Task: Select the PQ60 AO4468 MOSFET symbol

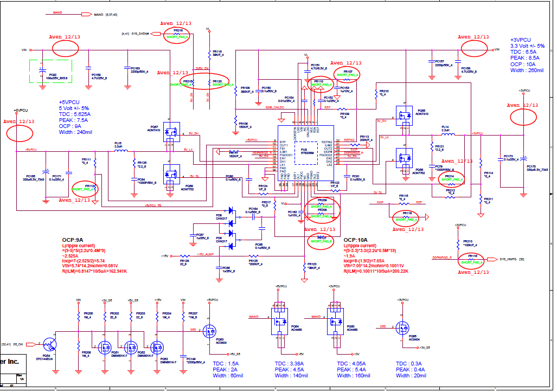Action: (x=335, y=322)
